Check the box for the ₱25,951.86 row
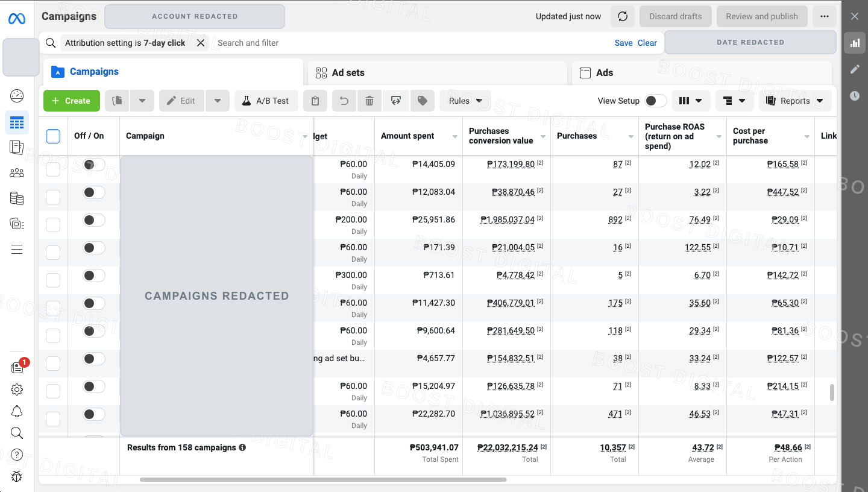Image resolution: width=868 pixels, height=492 pixels. pos(53,225)
